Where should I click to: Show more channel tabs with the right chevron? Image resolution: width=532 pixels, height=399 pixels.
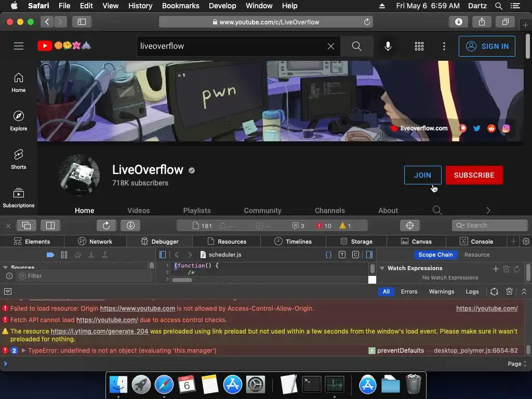pos(488,210)
